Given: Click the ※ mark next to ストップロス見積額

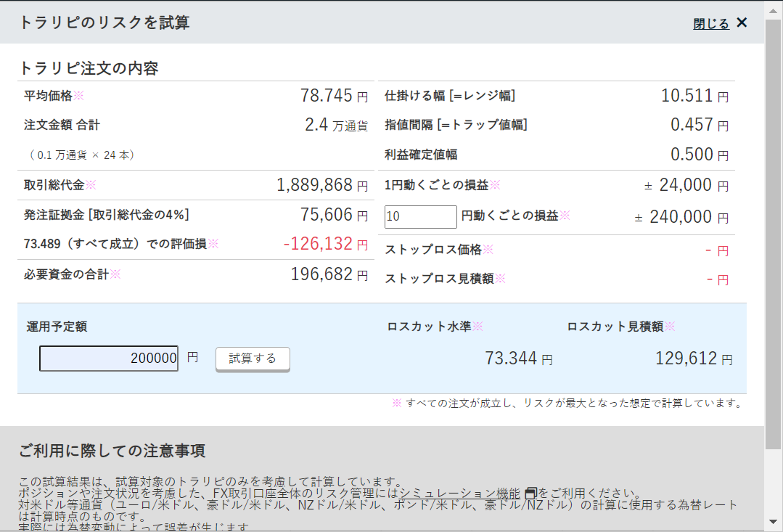Looking at the screenshot, I should click(x=501, y=278).
